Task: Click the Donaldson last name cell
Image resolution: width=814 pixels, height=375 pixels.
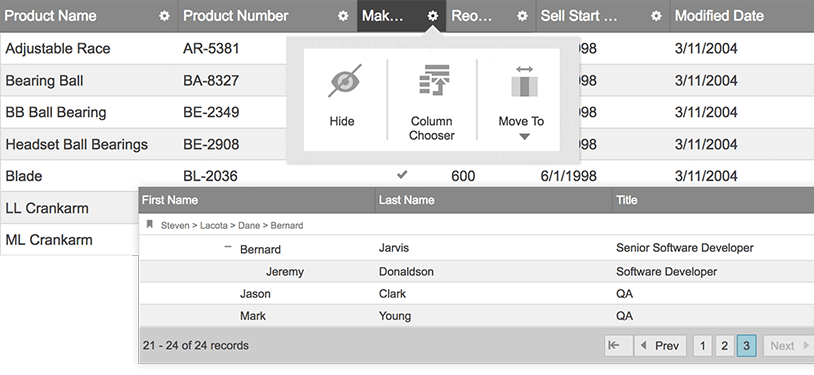Action: click(x=406, y=272)
